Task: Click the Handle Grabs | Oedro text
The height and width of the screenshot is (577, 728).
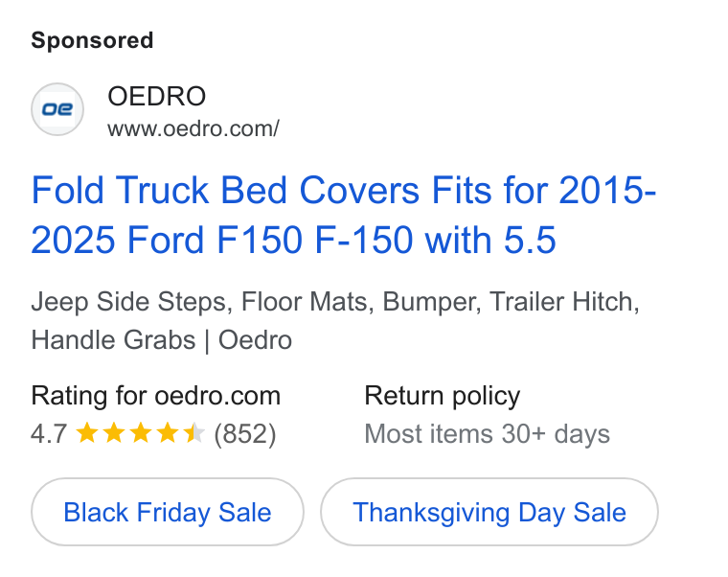Action: (x=162, y=340)
